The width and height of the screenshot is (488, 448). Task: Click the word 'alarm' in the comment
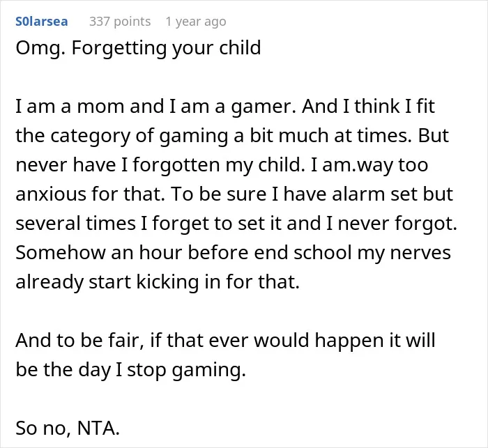(x=358, y=194)
